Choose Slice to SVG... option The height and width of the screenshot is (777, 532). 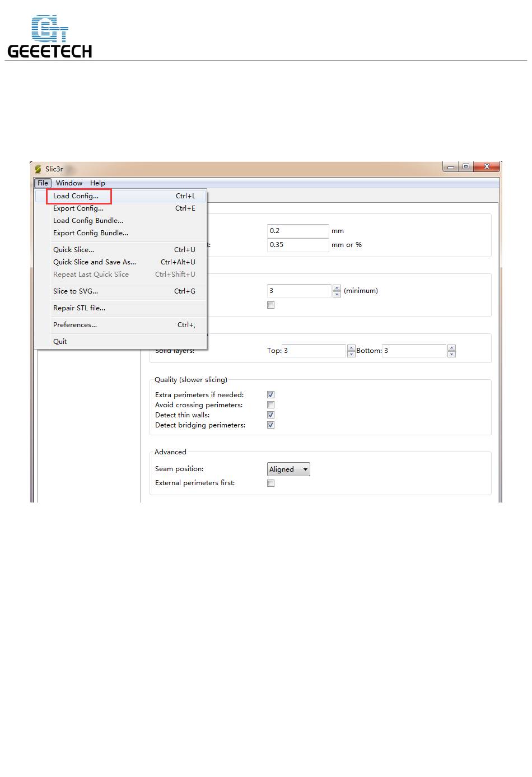[x=121, y=291]
